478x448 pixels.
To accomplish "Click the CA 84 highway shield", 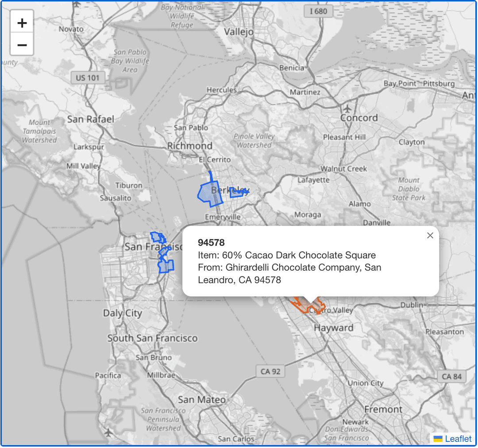I will (451, 376).
